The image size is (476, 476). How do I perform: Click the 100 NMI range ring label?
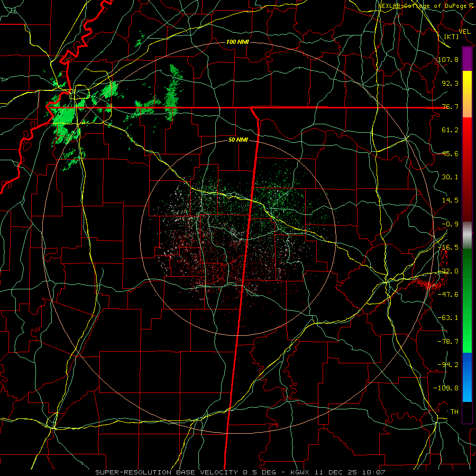click(x=237, y=42)
